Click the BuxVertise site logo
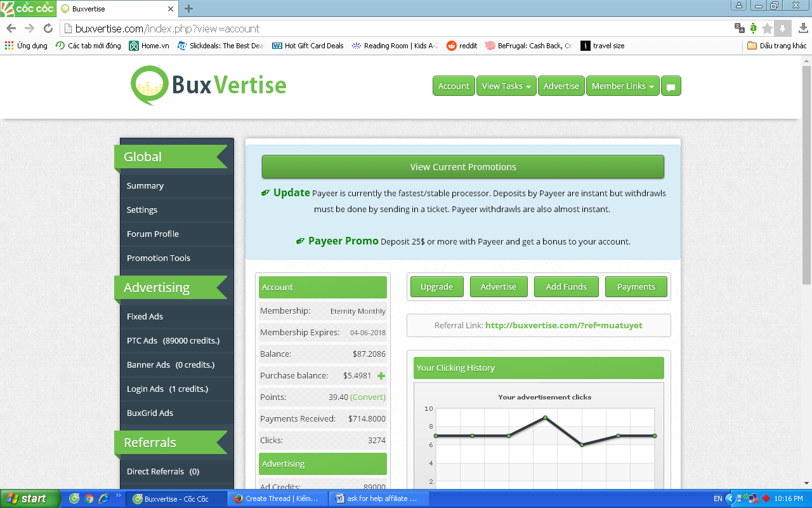812x508 pixels. (208, 85)
